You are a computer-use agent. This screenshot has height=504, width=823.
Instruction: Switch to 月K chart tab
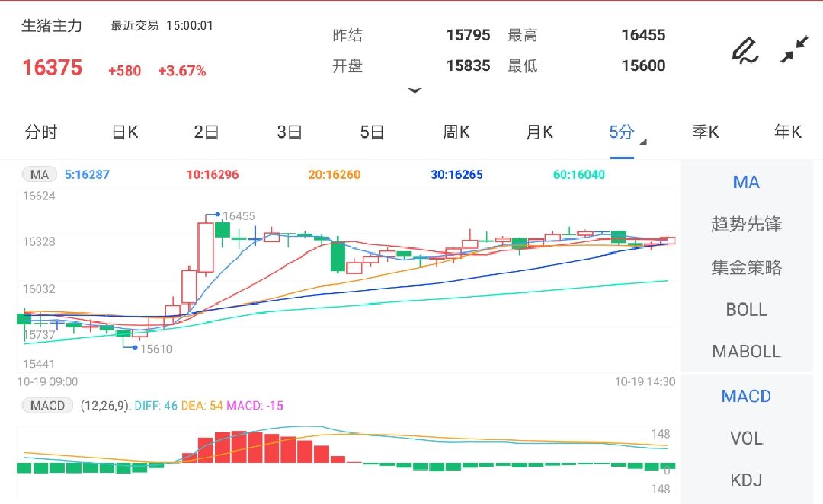[x=540, y=132]
